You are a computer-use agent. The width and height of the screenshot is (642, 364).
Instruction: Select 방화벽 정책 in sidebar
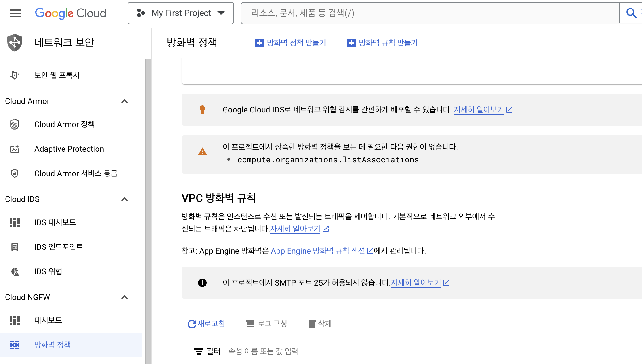pos(71,345)
